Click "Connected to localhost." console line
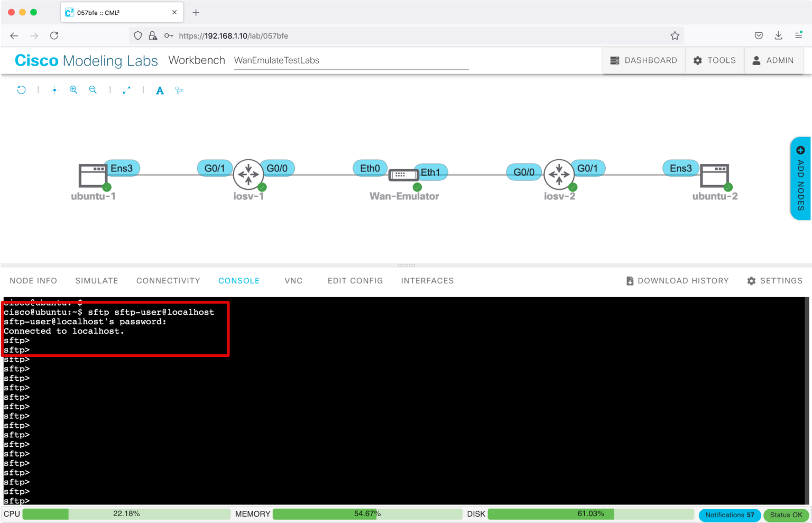Screen dimensions: 812x523 coord(64,331)
